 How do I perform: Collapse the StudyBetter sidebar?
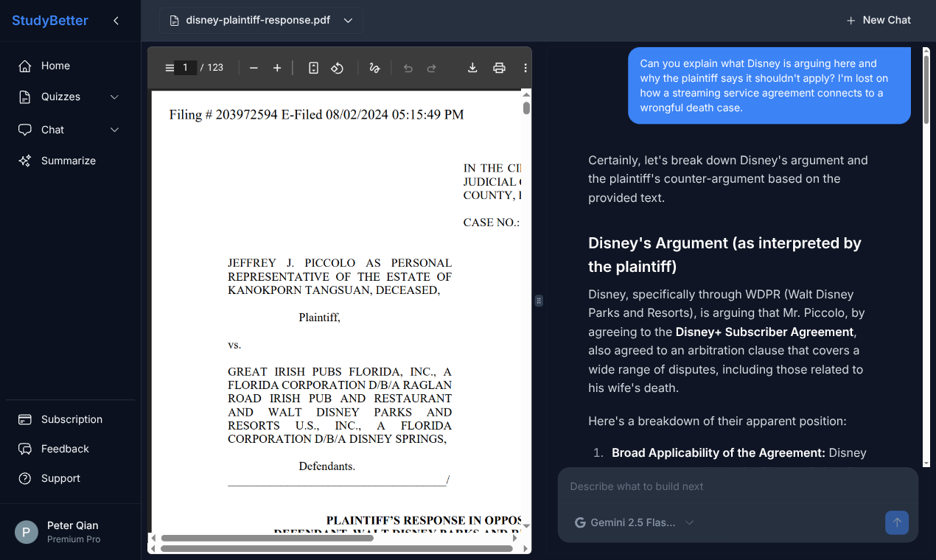tap(116, 21)
